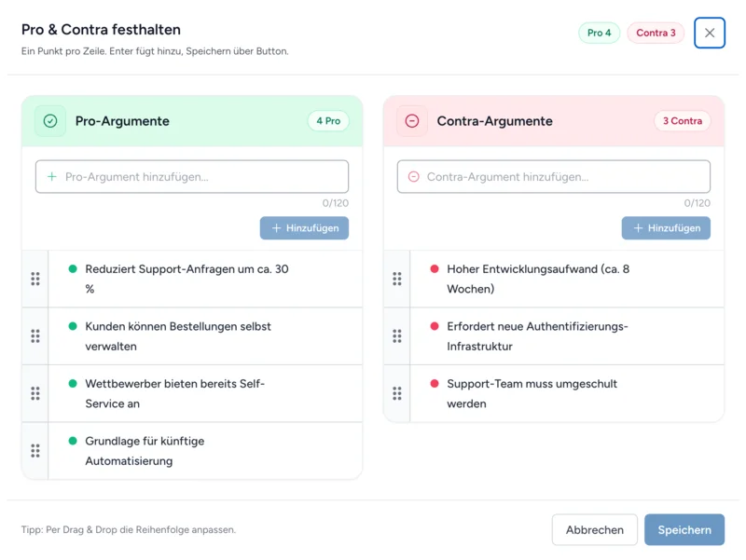The height and width of the screenshot is (560, 746).
Task: Click drag handle for 'Reduziert Support-Anfragen' item
Action: [x=35, y=279]
